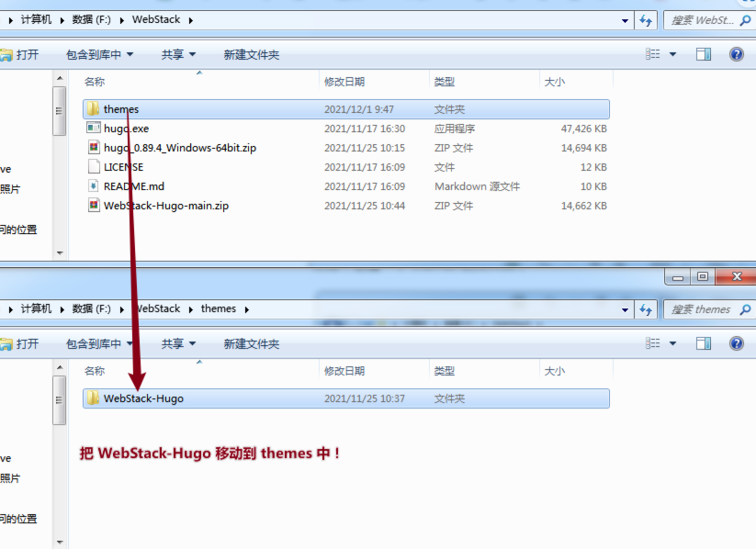This screenshot has width=756, height=549.
Task: Toggle preview pane in top window toolbar
Action: 704,54
